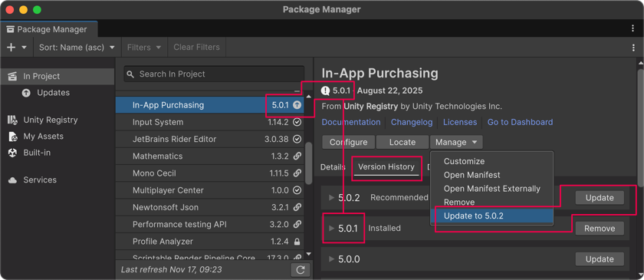
Task: Choose Customize from the Manage menu
Action: 491,161
